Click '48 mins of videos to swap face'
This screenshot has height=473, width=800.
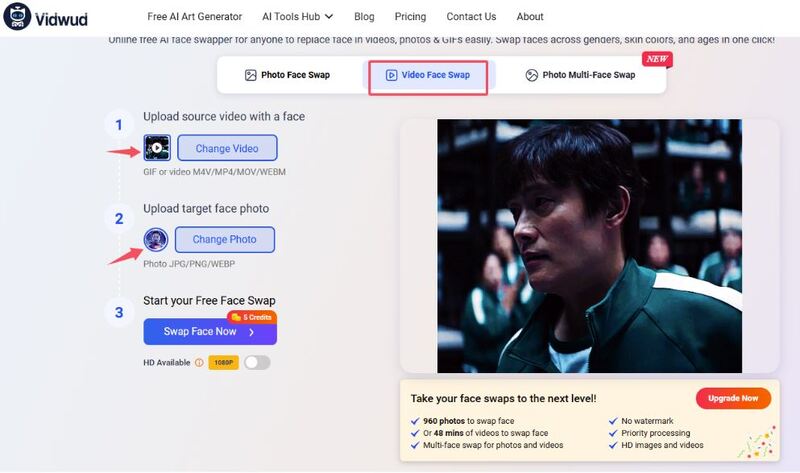coord(491,433)
